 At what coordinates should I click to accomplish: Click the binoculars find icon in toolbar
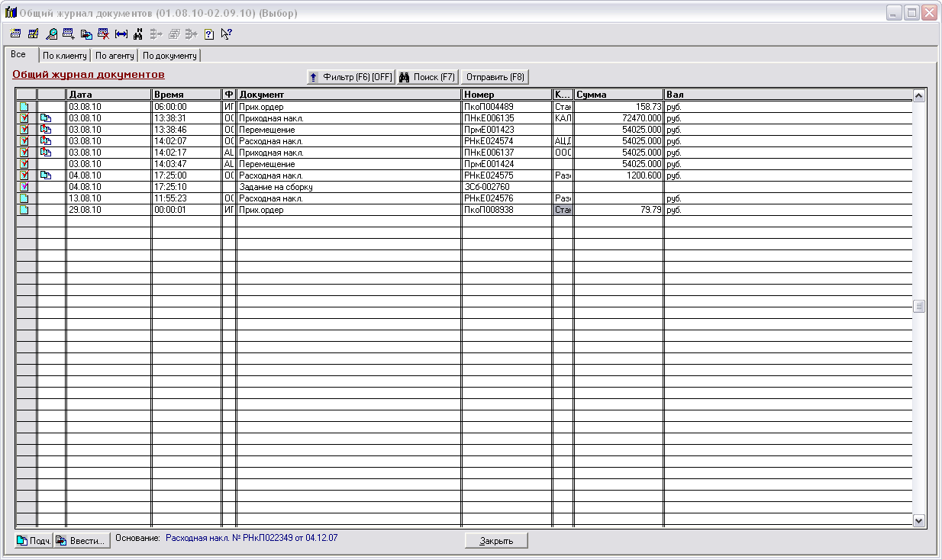point(138,34)
